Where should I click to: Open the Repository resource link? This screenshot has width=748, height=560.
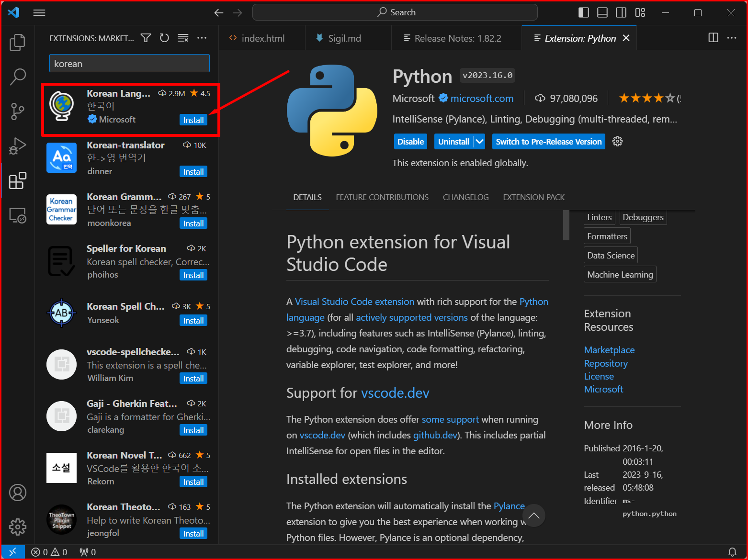pos(606,363)
